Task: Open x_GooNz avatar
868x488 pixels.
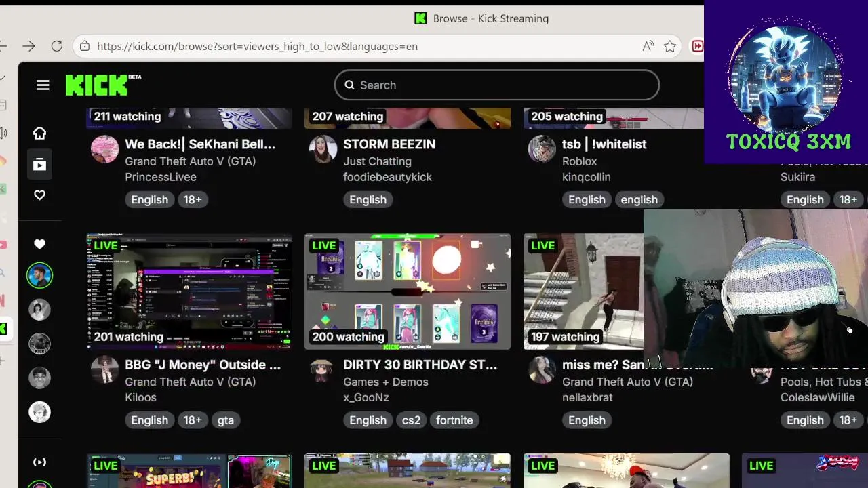Action: pos(321,371)
